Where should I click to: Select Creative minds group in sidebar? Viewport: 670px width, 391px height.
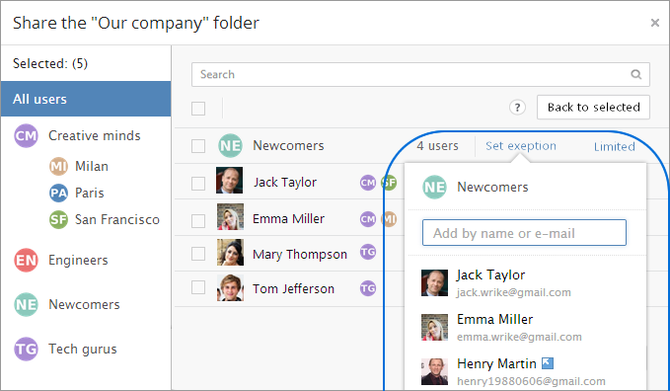(x=94, y=135)
